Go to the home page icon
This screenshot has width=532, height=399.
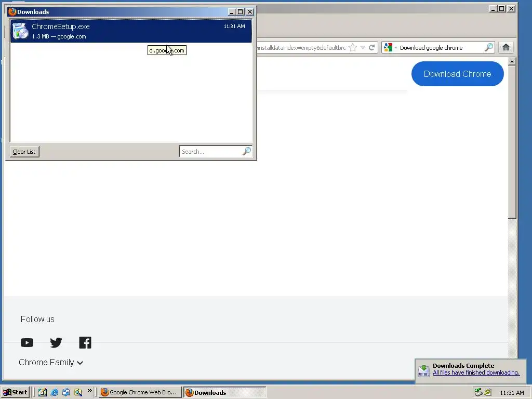[x=506, y=47]
